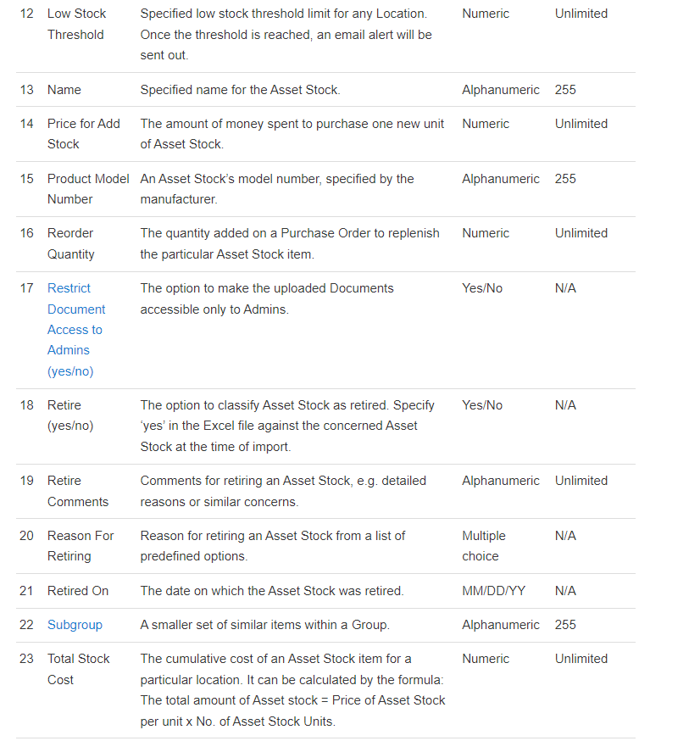Click the row number 17 cell
Screen dimensions: 700x741
point(26,288)
